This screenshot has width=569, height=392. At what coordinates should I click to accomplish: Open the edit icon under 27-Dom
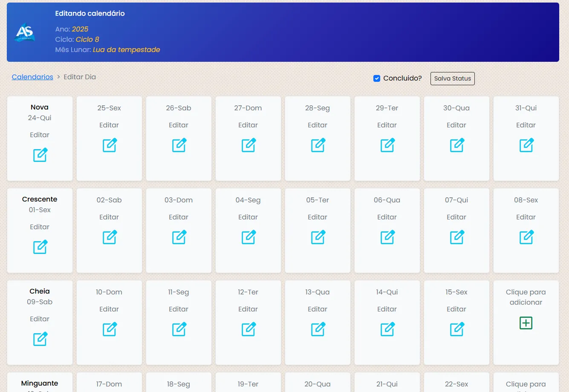pyautogui.click(x=248, y=145)
